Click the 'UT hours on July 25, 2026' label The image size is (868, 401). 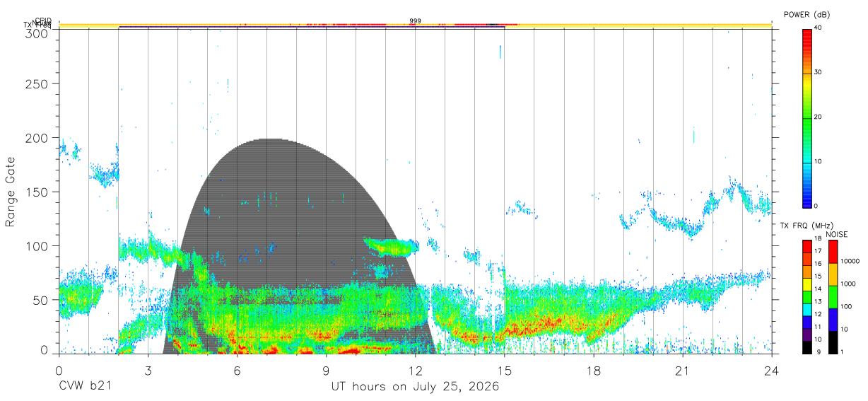click(x=416, y=387)
